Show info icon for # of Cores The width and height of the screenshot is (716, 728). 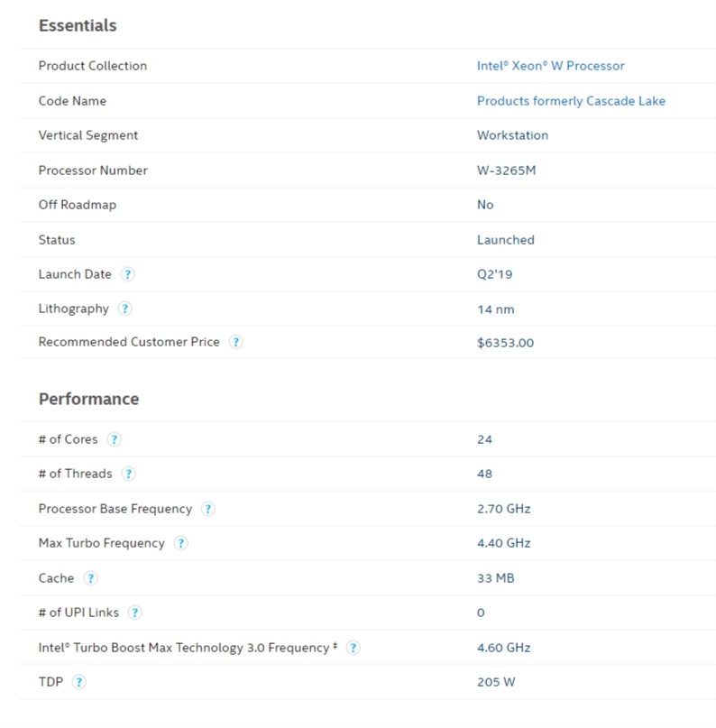pyautogui.click(x=115, y=439)
